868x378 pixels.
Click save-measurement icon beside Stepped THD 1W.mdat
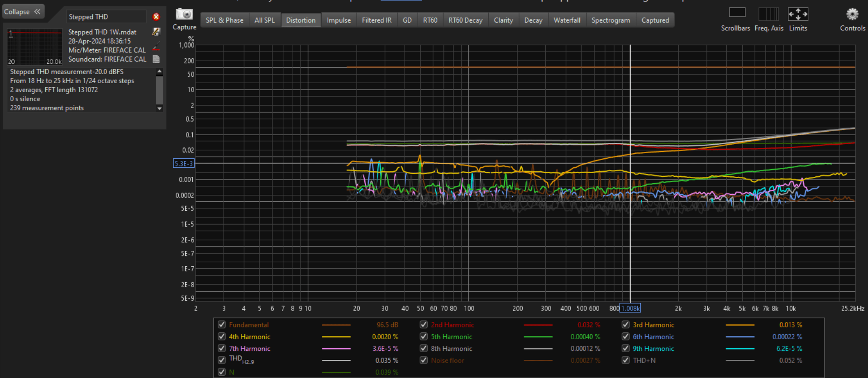click(156, 32)
